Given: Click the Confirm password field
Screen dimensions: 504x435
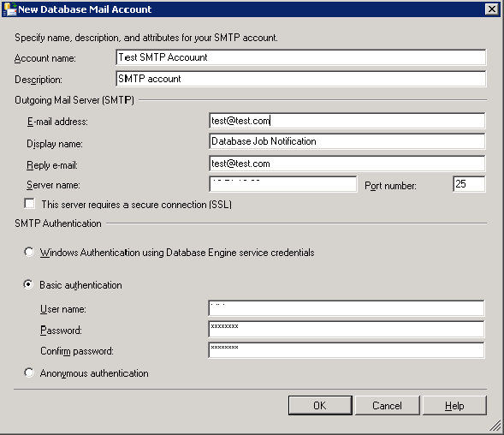Looking at the screenshot, I should (347, 350).
